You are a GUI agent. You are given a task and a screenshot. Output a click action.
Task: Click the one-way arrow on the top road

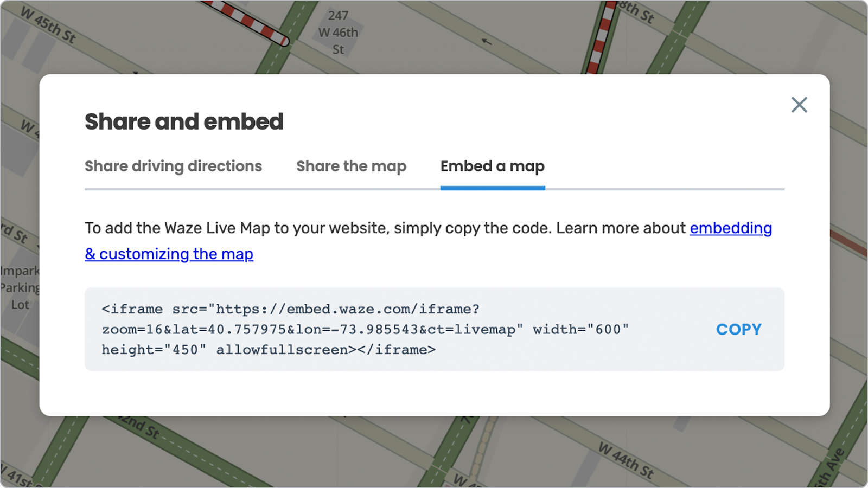coord(487,41)
